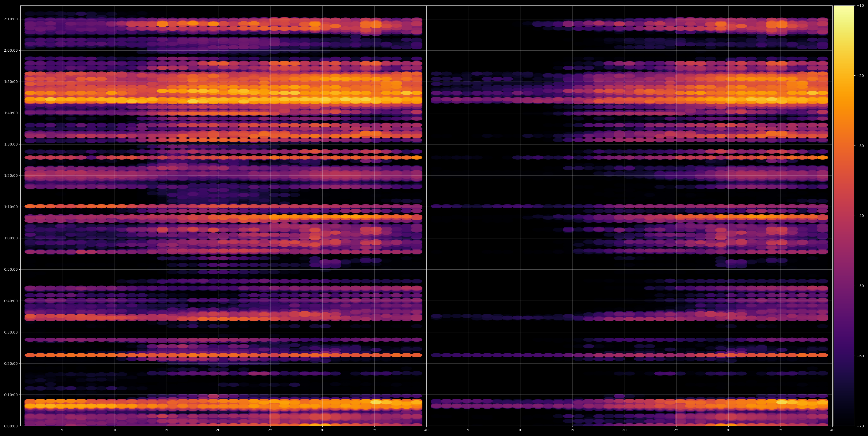Click the "1:30:00" time axis label
Image resolution: width=868 pixels, height=436 pixels.
[11, 144]
